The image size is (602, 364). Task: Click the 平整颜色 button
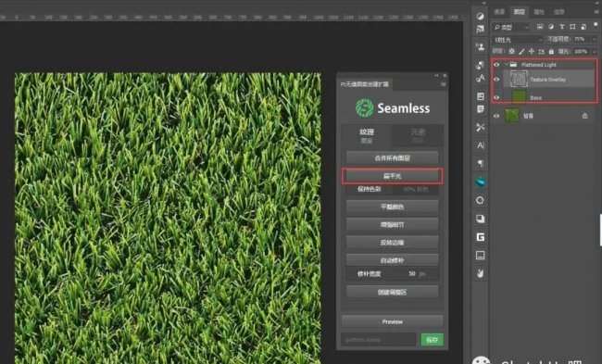coord(392,207)
